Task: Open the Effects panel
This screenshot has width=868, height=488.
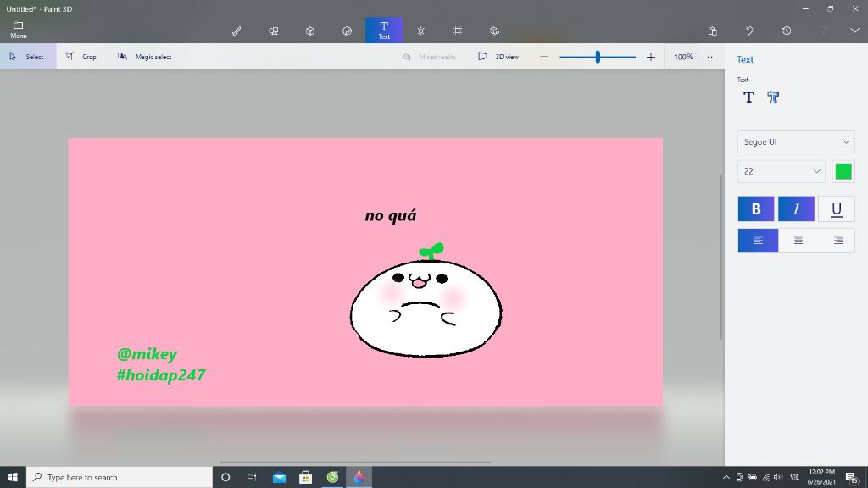Action: coord(420,30)
